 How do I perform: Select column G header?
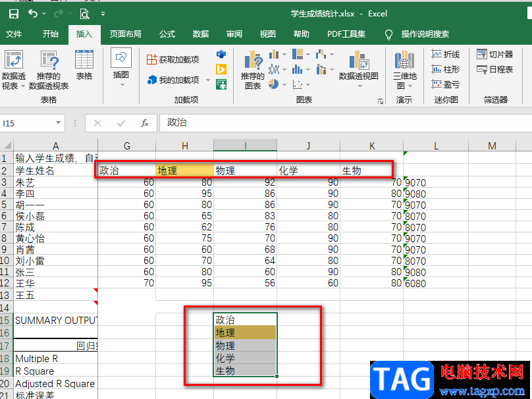point(127,146)
